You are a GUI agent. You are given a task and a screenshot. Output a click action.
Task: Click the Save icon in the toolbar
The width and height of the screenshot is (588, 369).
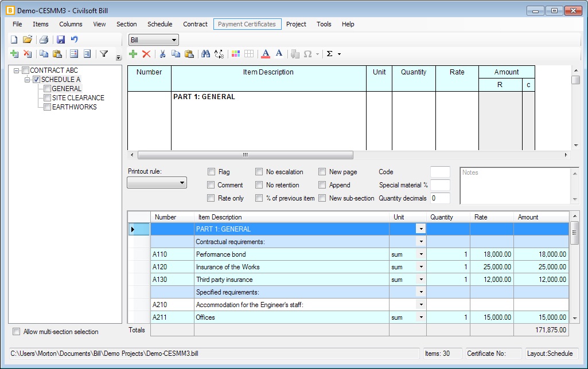[x=60, y=38]
